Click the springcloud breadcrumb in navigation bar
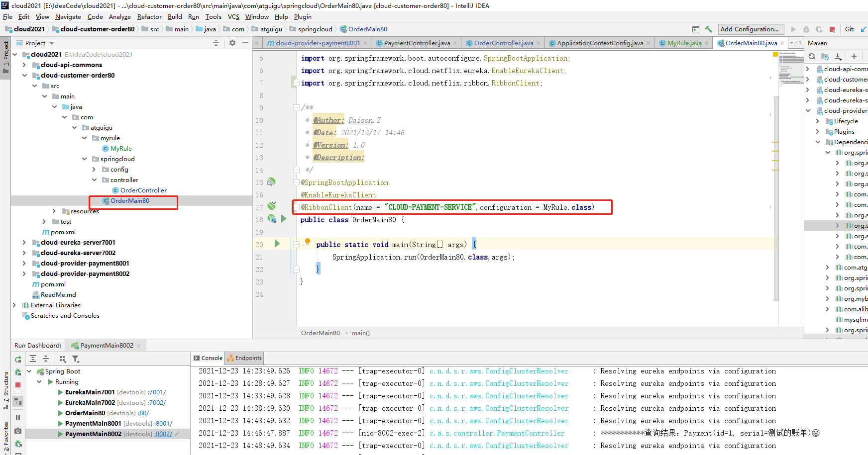868x455 pixels. point(315,29)
